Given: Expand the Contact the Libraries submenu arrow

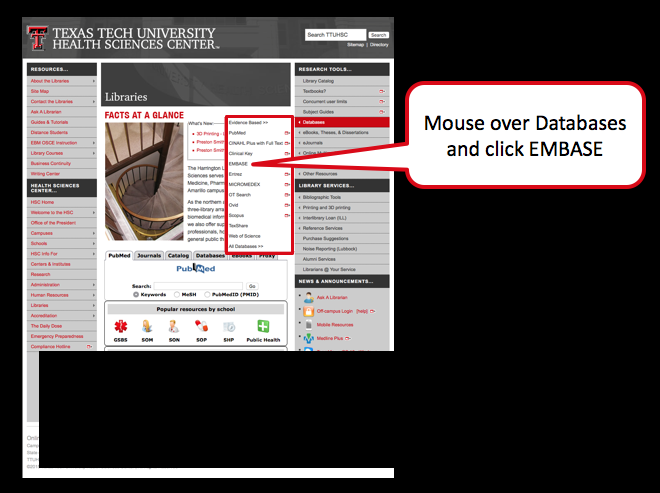Looking at the screenshot, I should (x=93, y=101).
